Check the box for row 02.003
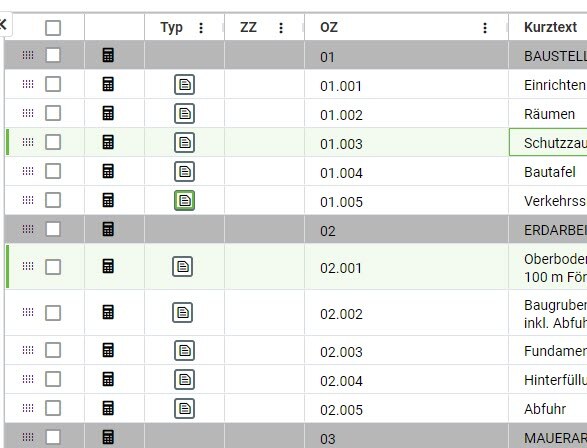This screenshot has height=448, width=587. [x=53, y=350]
